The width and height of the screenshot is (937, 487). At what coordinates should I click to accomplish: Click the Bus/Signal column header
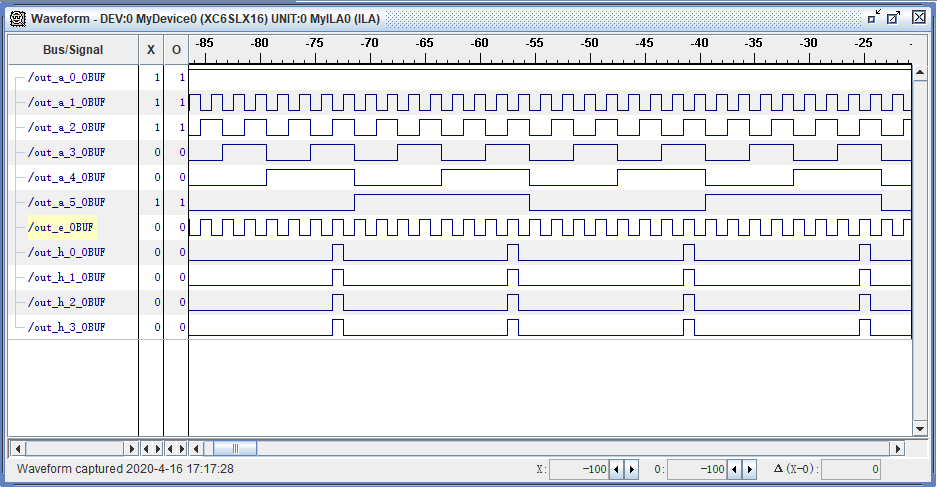72,50
